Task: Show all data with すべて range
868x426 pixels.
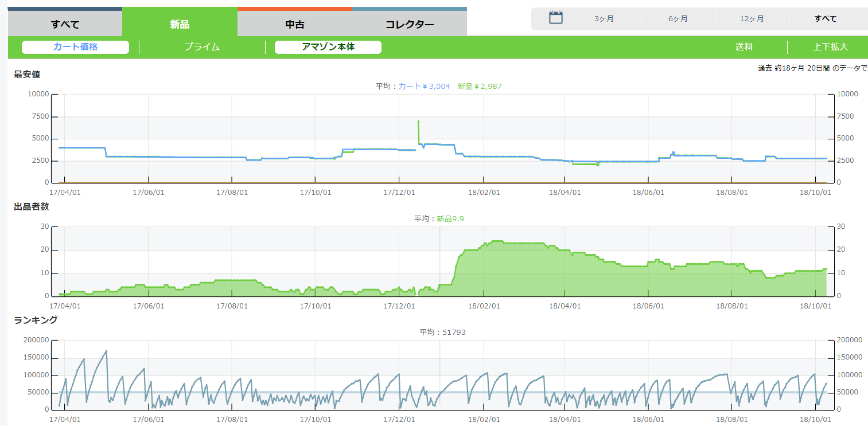Action: (x=825, y=18)
